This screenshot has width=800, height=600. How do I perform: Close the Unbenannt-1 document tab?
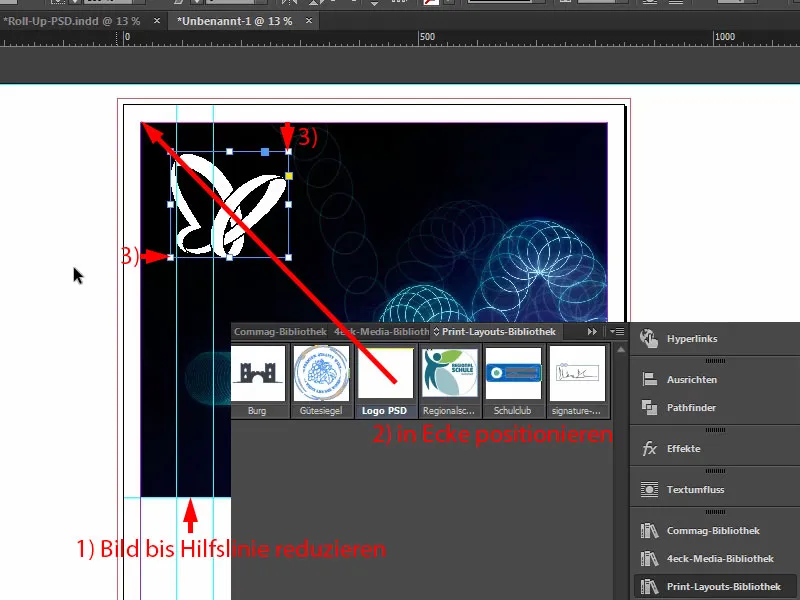click(x=309, y=21)
